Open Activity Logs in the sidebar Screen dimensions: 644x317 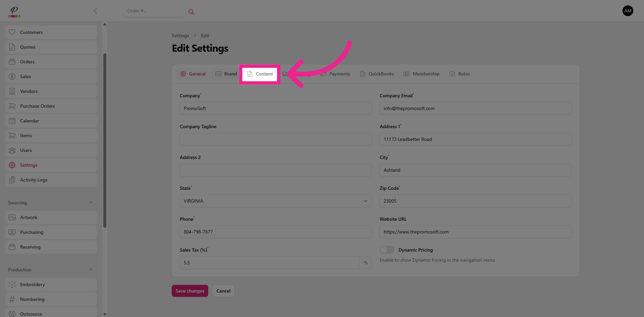pyautogui.click(x=34, y=180)
